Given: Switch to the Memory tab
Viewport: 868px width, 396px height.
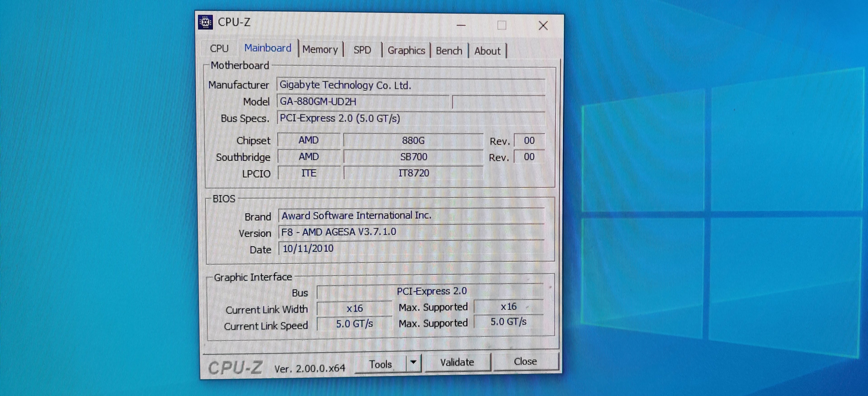Looking at the screenshot, I should click(x=320, y=49).
